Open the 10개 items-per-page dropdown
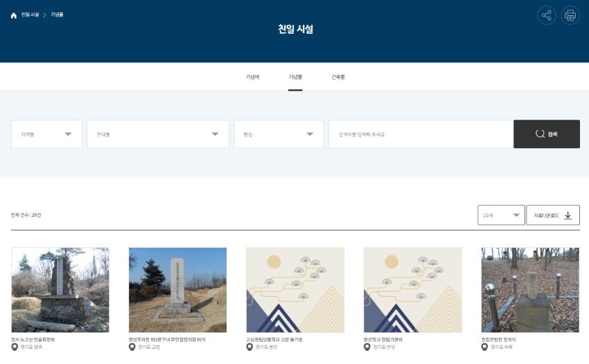The image size is (589, 364). pyautogui.click(x=501, y=215)
